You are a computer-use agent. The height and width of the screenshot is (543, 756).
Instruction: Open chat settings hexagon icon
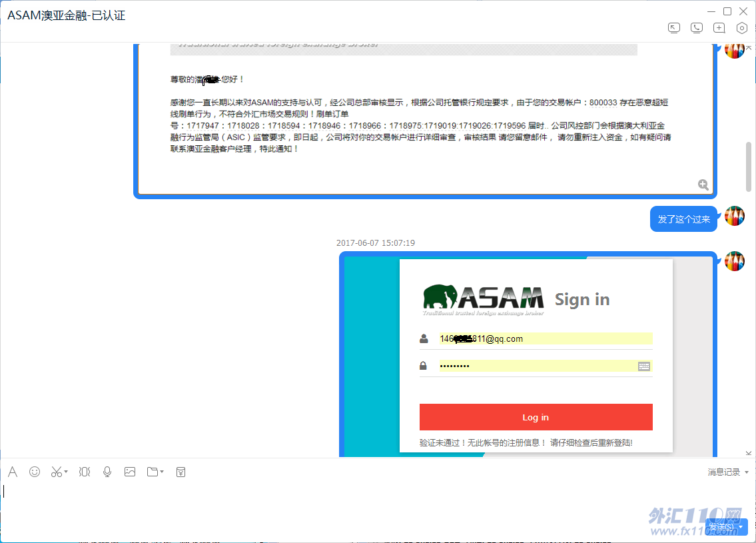pyautogui.click(x=742, y=28)
